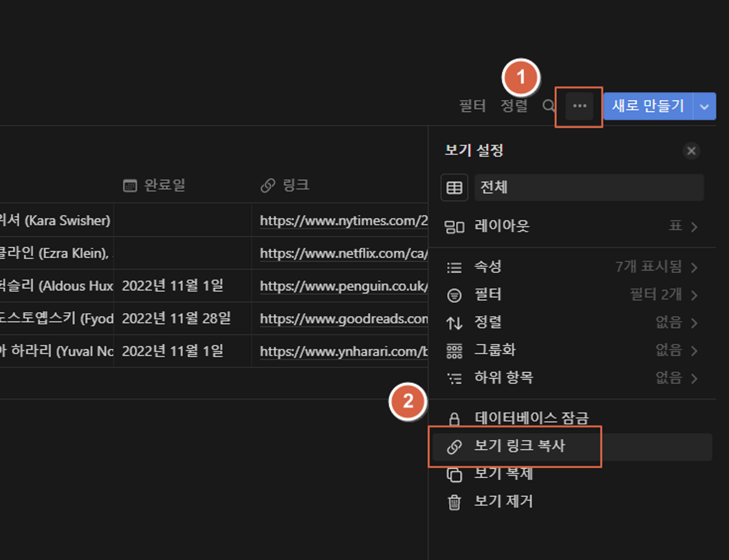Image resolution: width=729 pixels, height=560 pixels.
Task: Expand the 새로 만들기 dropdown chevron
Action: [704, 106]
